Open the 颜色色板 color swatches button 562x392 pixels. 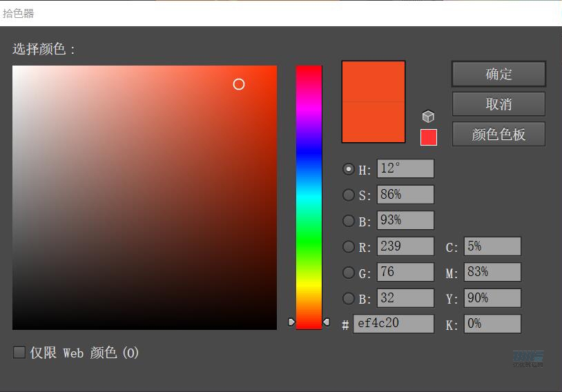[499, 134]
